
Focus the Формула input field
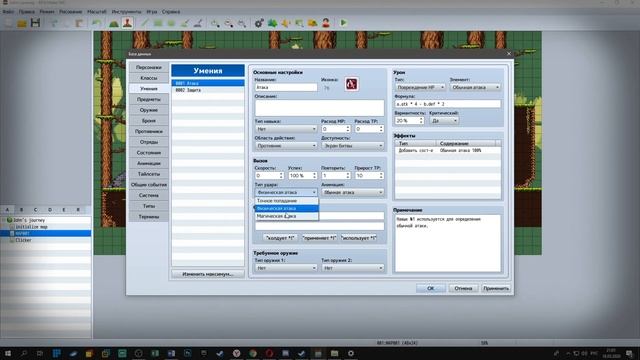[448, 104]
